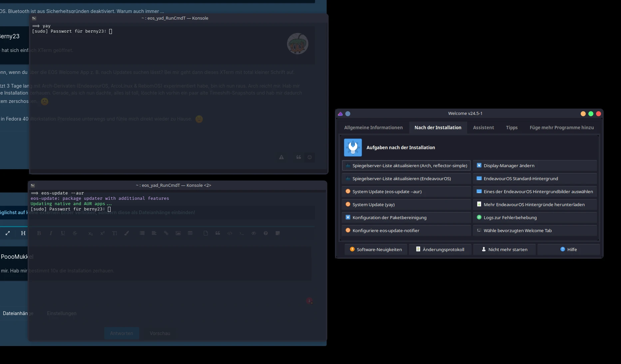This screenshot has height=364, width=621.
Task: Click the Aufgaben nach der Installation heading
Action: pyautogui.click(x=401, y=148)
